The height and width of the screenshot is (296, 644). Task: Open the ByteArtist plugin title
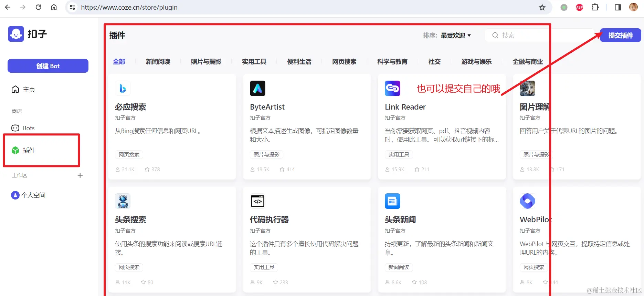click(267, 107)
